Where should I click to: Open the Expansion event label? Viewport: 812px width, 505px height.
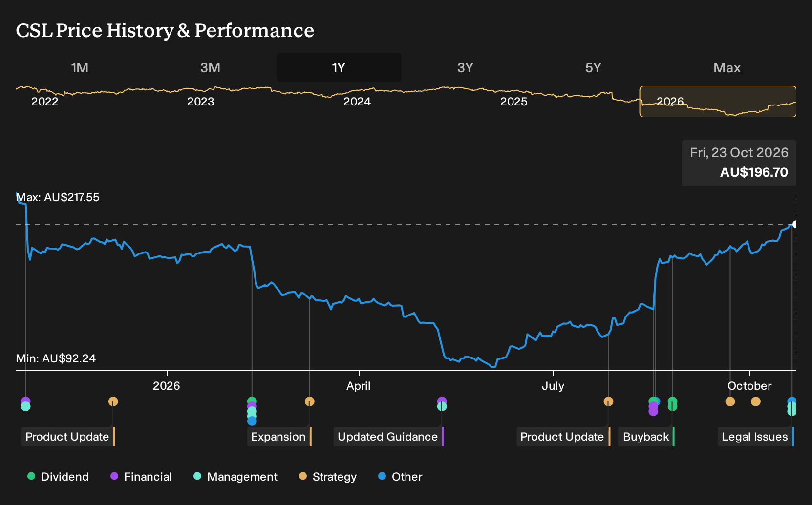(279, 437)
